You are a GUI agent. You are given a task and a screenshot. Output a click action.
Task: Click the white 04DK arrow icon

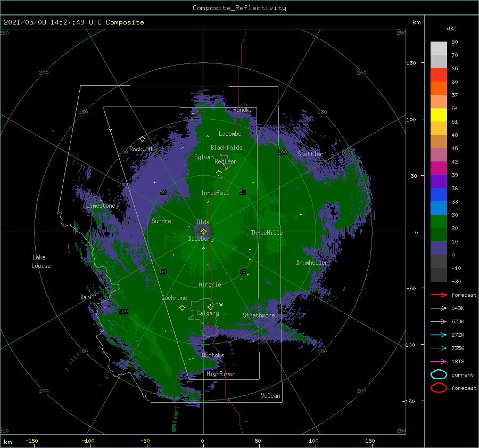point(439,308)
